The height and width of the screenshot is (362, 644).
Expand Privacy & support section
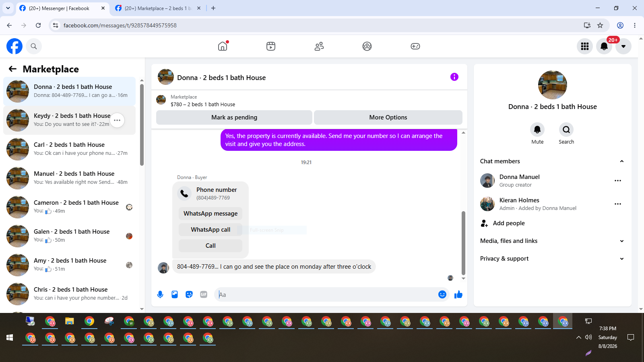(x=552, y=259)
